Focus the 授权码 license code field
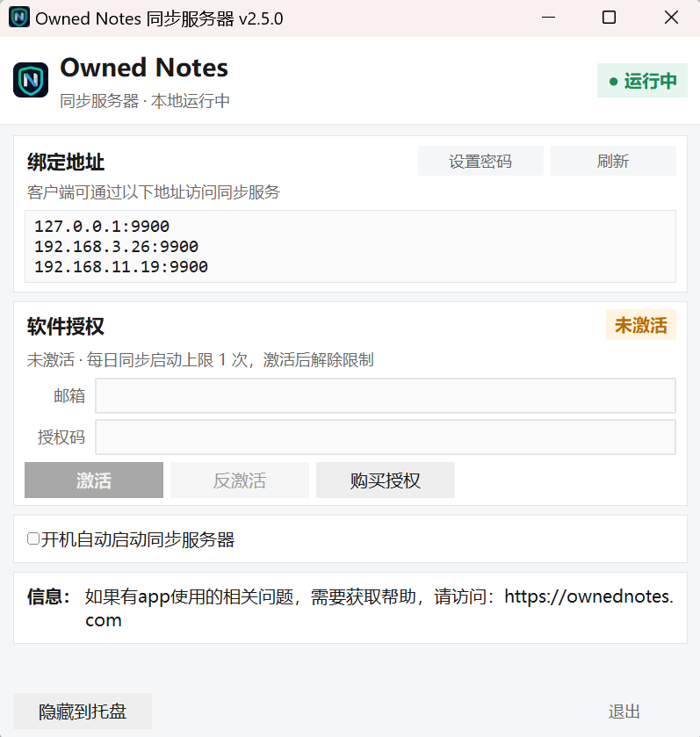700x737 pixels. (x=386, y=437)
